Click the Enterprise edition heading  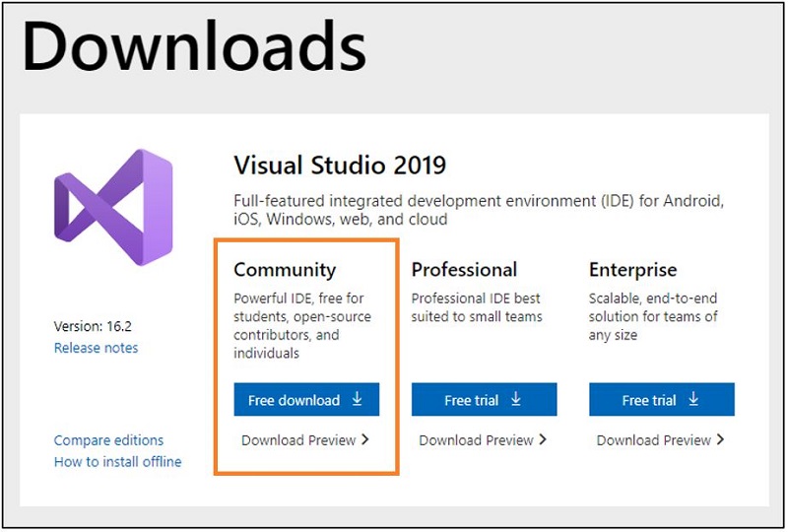coord(632,270)
